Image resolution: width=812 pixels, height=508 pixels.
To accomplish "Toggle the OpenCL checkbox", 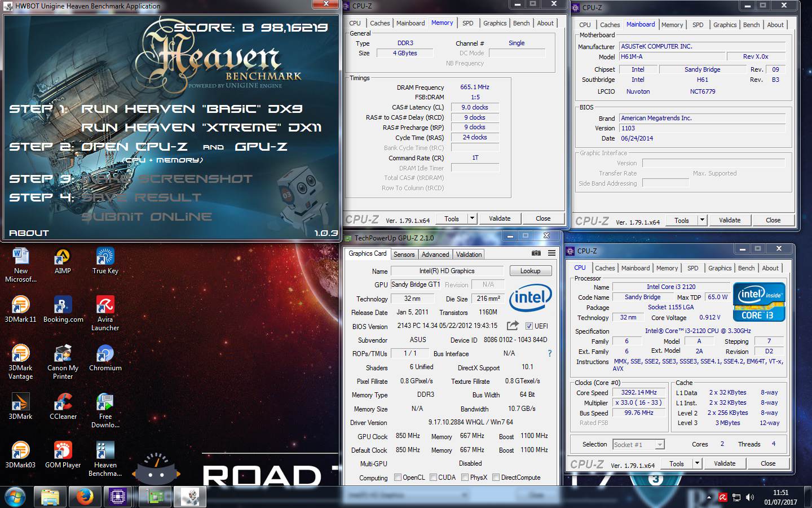I will 398,478.
